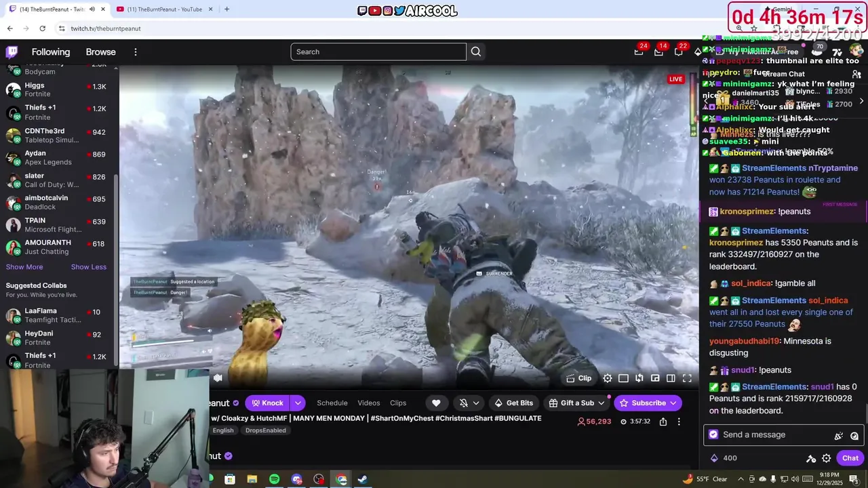
Task: Open whispers icon with badge 22
Action: point(678,52)
